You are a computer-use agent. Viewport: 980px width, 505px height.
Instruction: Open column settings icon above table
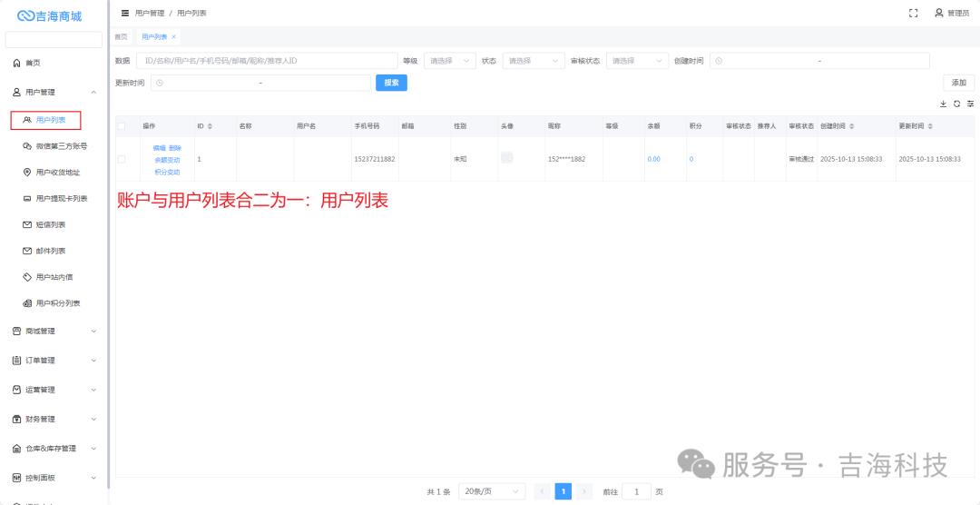(971, 104)
